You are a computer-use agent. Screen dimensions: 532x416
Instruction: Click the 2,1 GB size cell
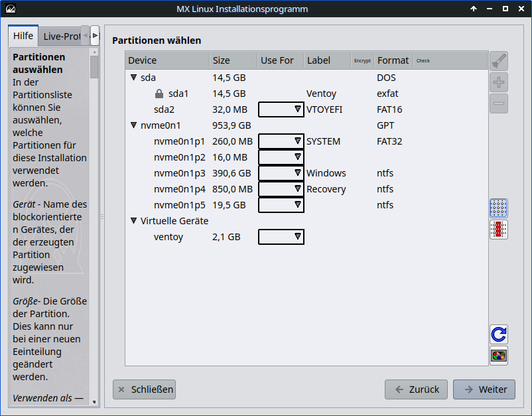coord(226,237)
